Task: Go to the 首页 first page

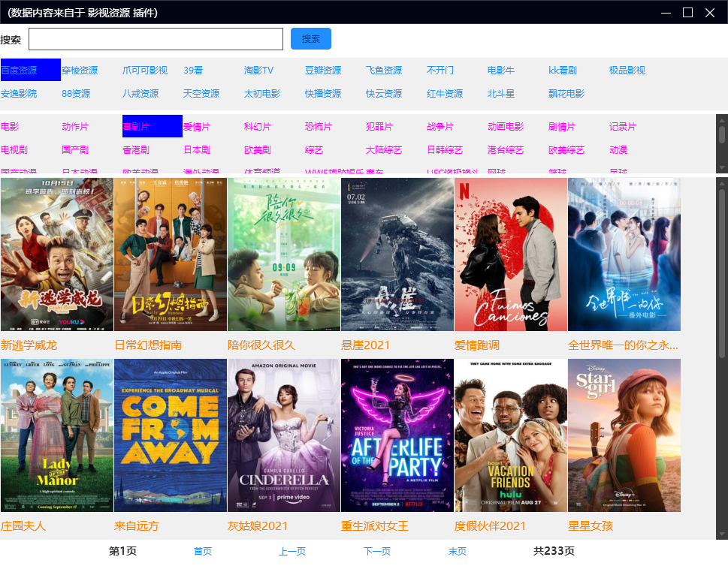Action: [203, 551]
